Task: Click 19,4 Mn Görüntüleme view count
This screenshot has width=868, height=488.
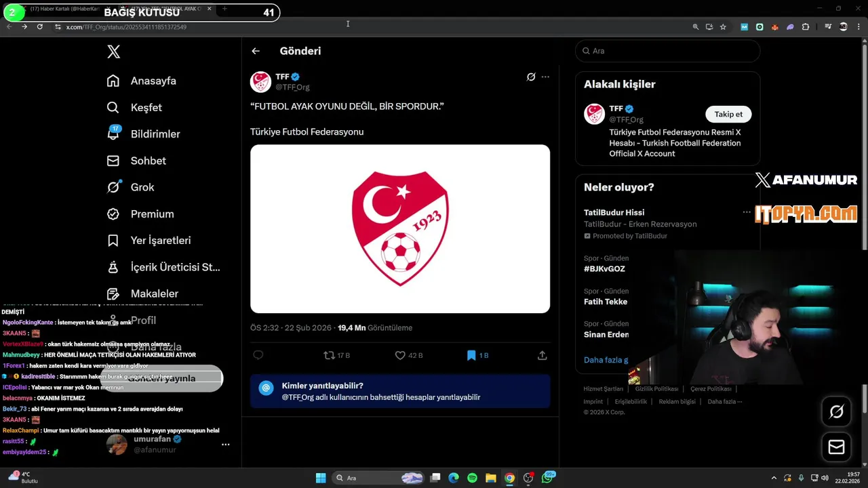Action: (x=375, y=328)
